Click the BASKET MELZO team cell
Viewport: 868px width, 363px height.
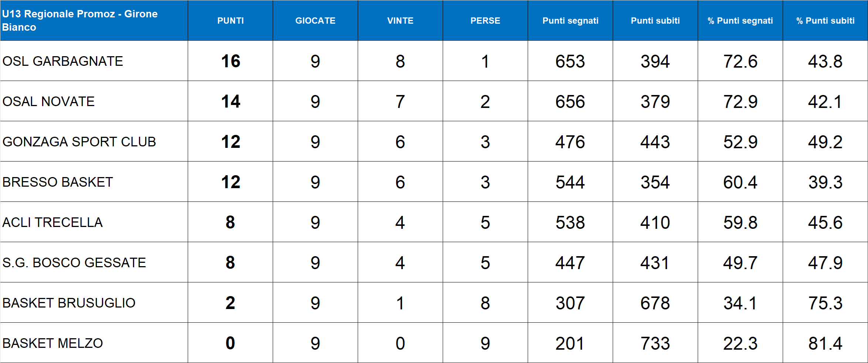[x=52, y=343]
